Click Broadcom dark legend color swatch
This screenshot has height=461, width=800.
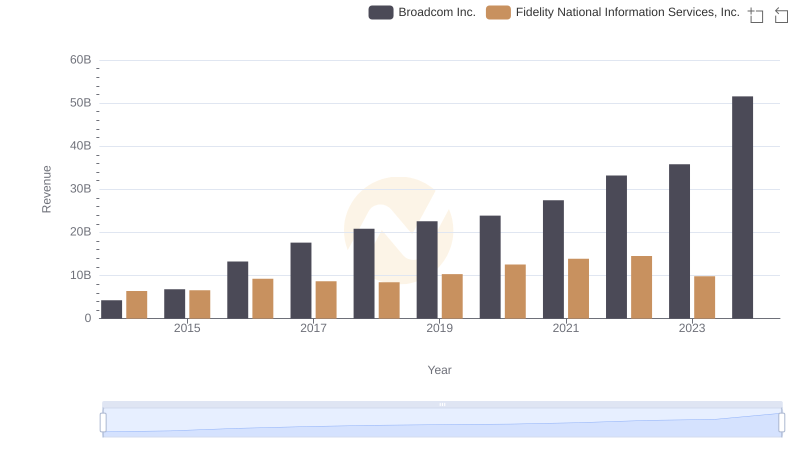pyautogui.click(x=381, y=12)
